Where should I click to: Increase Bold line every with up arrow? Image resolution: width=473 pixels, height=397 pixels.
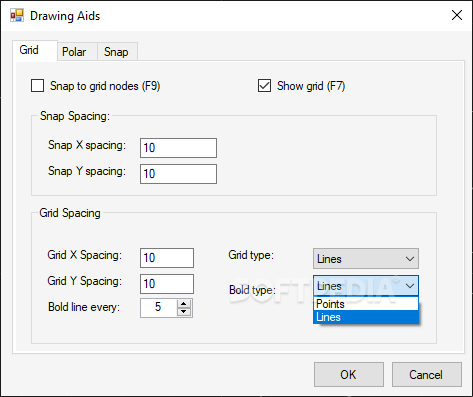click(x=184, y=303)
